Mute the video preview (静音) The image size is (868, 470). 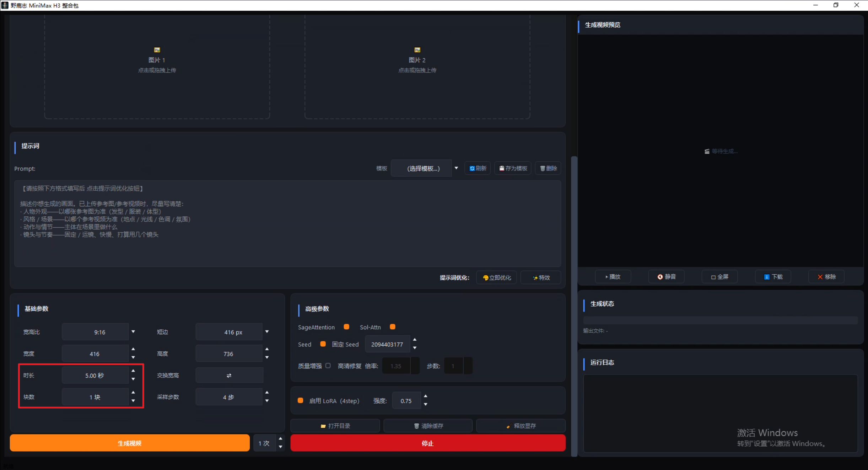tap(666, 277)
